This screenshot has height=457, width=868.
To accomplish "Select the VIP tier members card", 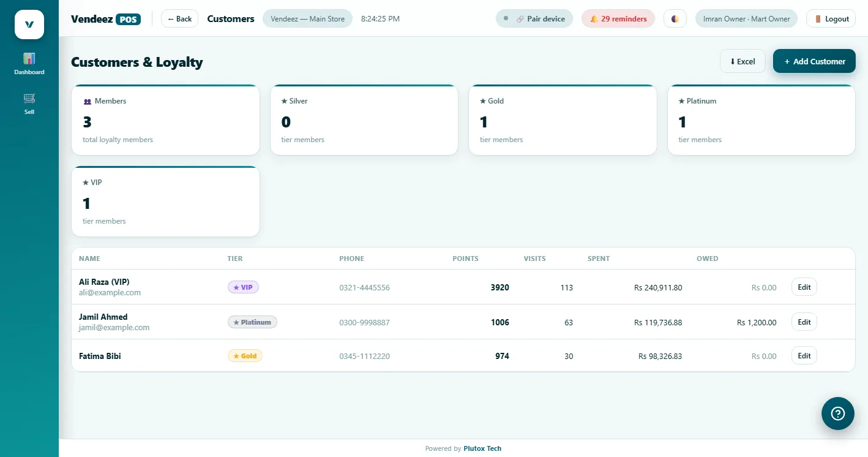I will click(x=165, y=201).
